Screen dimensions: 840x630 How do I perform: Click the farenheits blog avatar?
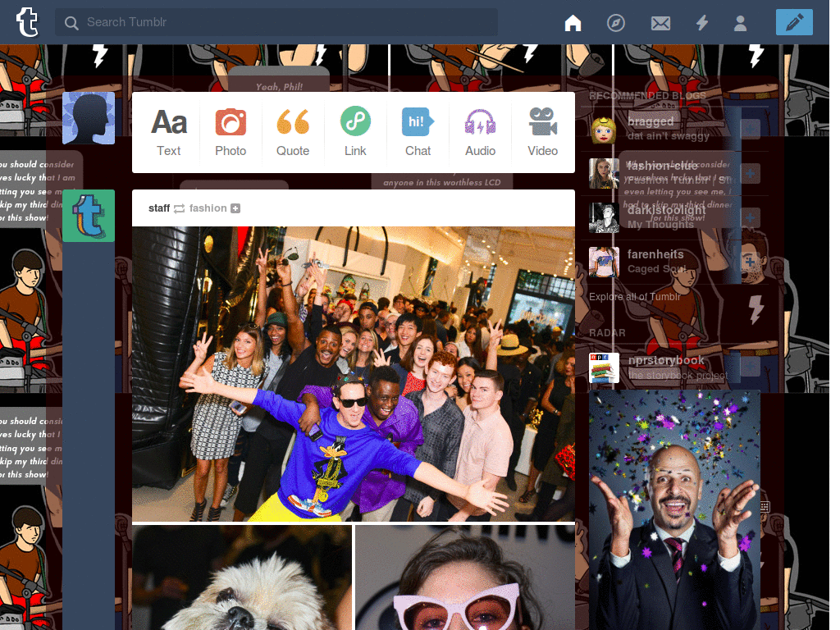tap(604, 262)
